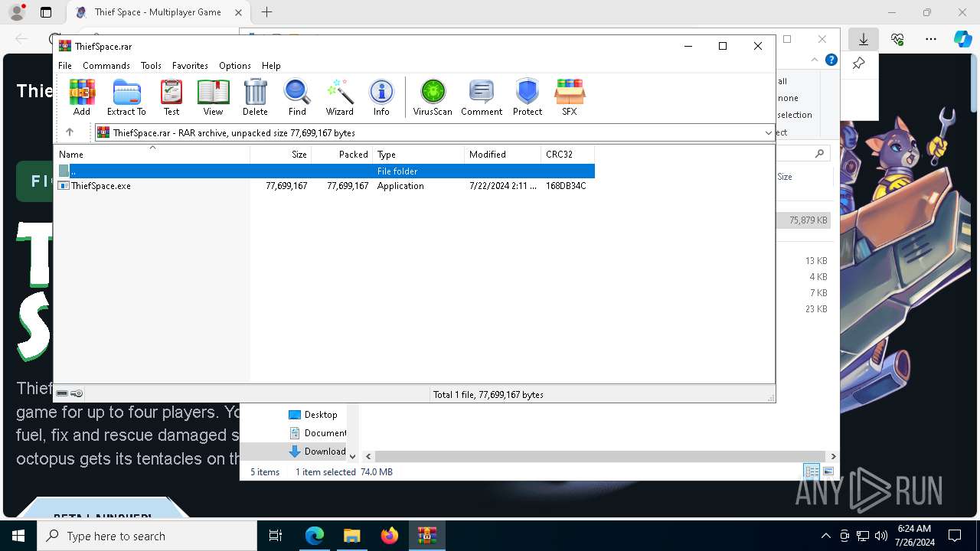Select the parent folder '..' row
980x551 pixels.
point(325,171)
